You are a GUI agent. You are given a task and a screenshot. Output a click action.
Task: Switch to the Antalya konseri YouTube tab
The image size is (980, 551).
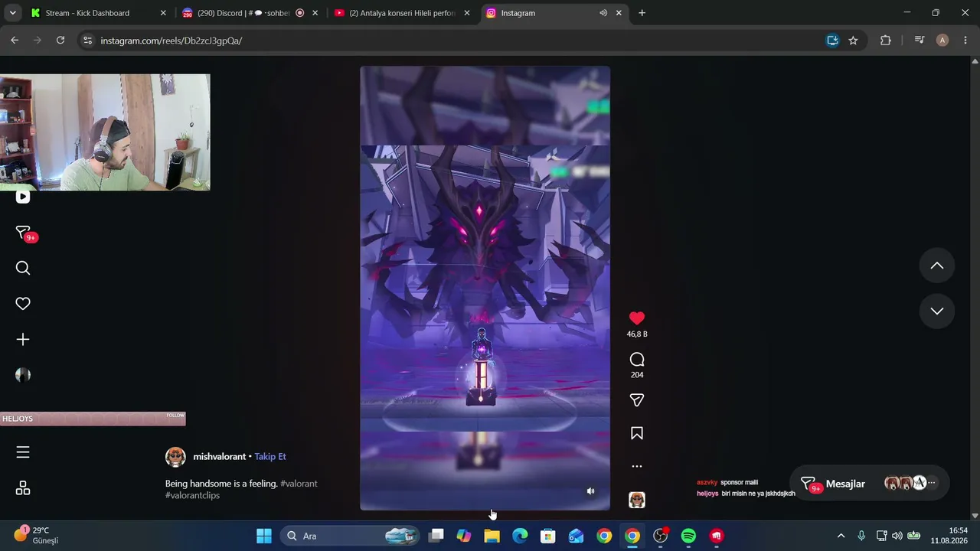click(403, 13)
